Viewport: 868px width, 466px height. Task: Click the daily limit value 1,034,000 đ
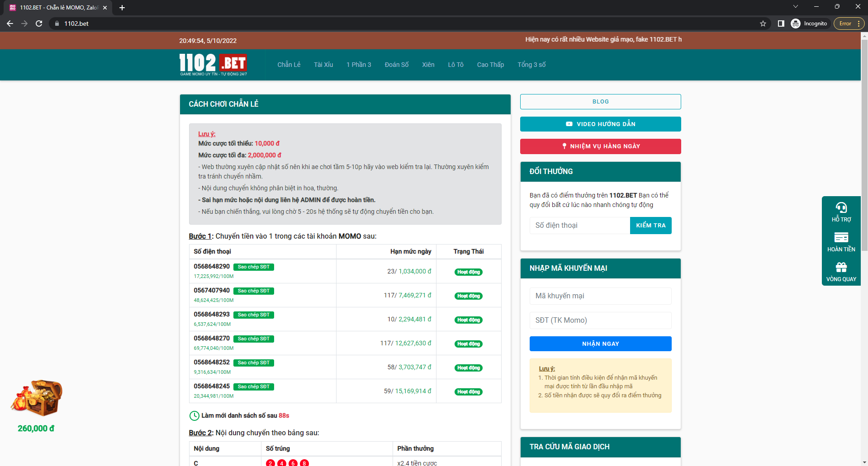pyautogui.click(x=415, y=271)
